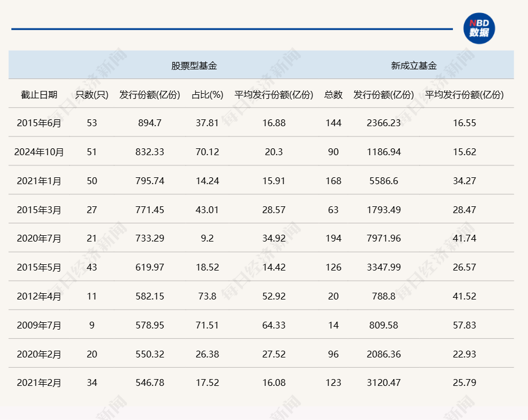Click the 只数(只) column header
Screen dimensions: 528x420
point(92,95)
